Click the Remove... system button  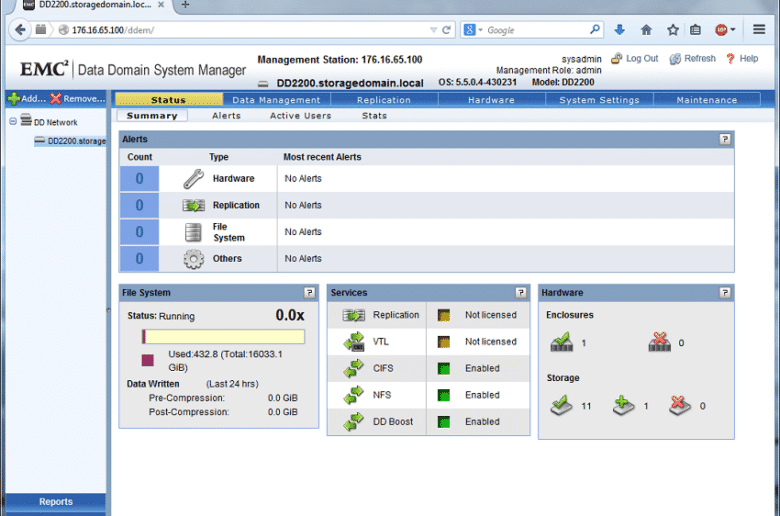click(78, 99)
